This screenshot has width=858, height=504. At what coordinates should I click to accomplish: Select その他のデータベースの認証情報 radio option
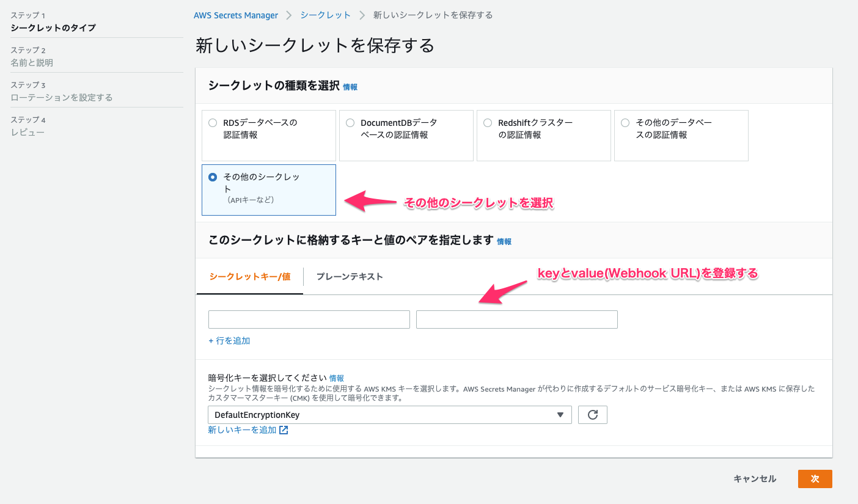pyautogui.click(x=625, y=123)
